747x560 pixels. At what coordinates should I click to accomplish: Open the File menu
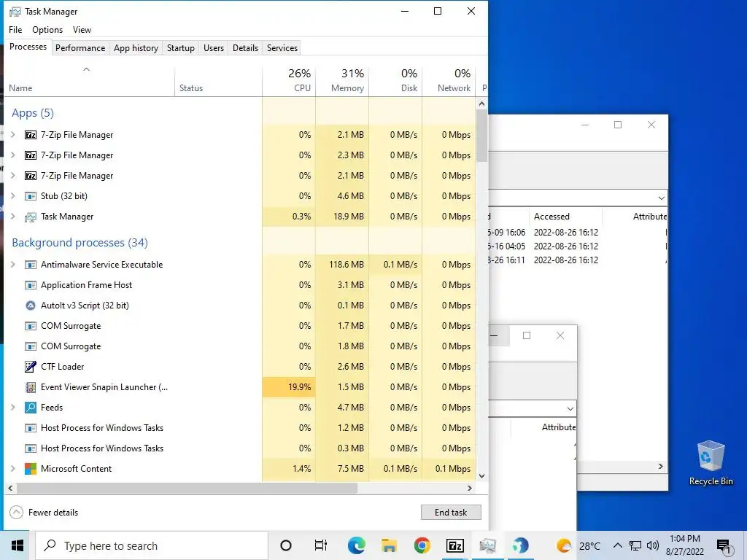click(x=15, y=29)
